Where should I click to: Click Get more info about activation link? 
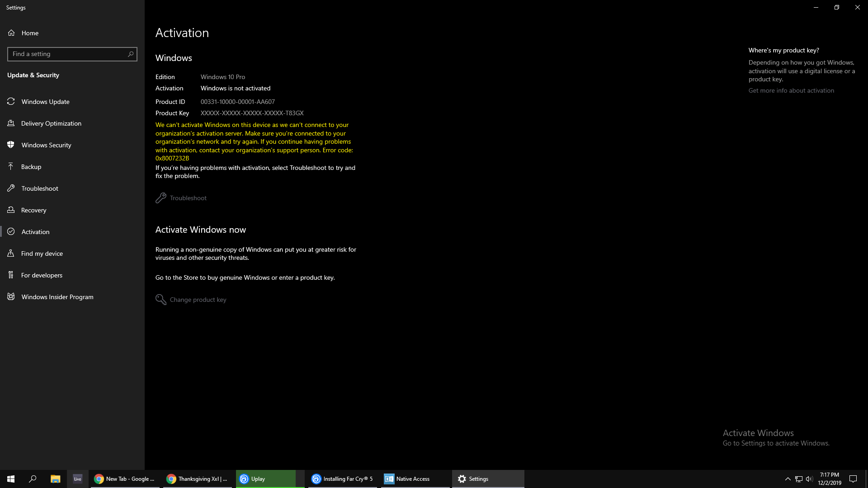tap(791, 90)
